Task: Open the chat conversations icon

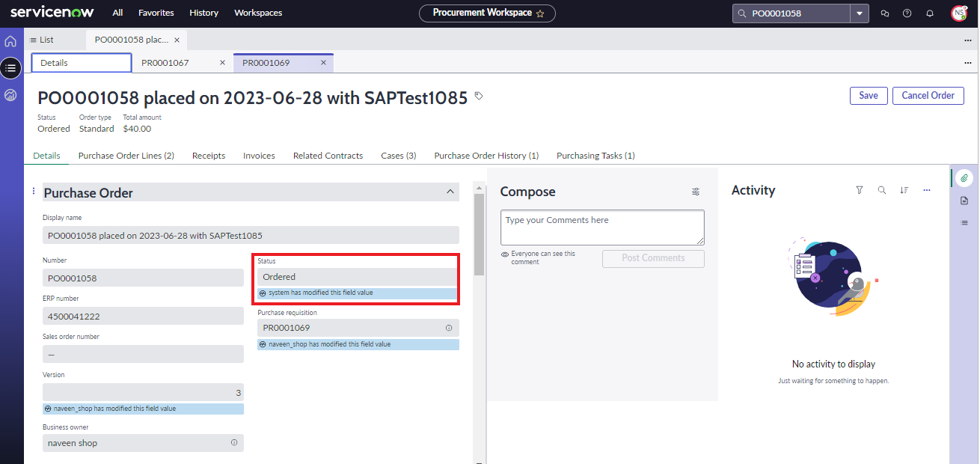Action: pos(885,13)
